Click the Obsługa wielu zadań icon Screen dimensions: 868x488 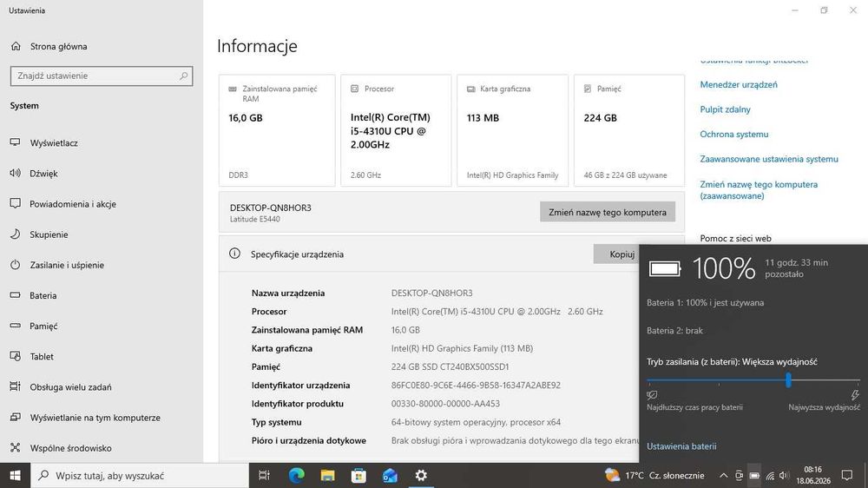16,386
